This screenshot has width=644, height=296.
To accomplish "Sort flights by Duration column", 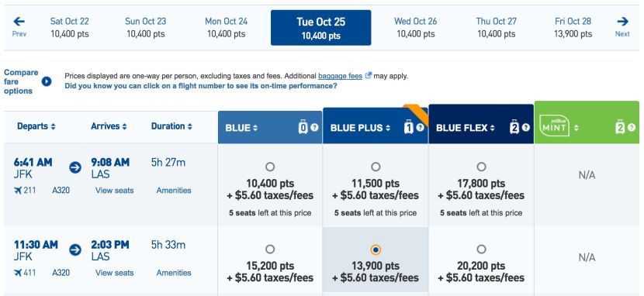I will tap(171, 126).
